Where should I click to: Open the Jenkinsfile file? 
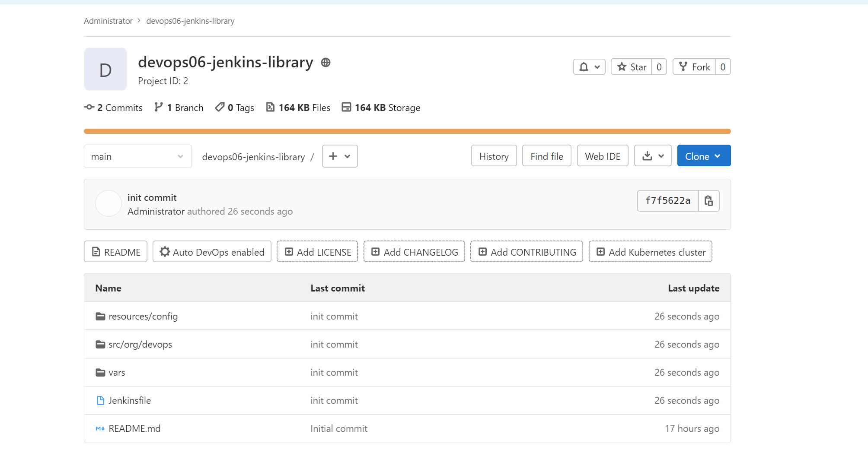(x=130, y=400)
